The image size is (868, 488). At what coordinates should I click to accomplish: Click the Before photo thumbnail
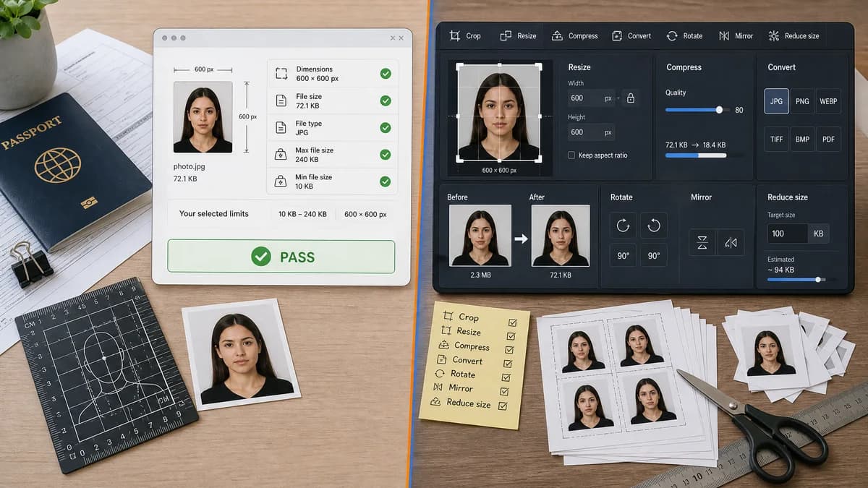click(480, 236)
